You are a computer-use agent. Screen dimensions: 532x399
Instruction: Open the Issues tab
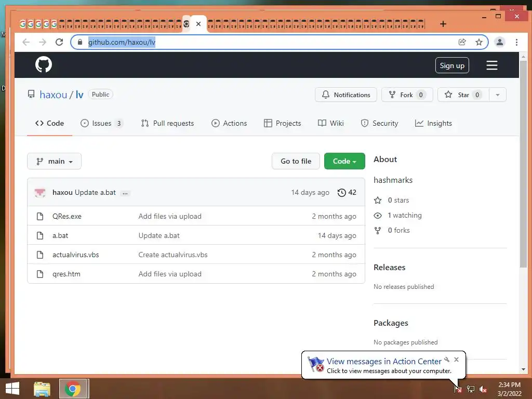click(x=101, y=123)
